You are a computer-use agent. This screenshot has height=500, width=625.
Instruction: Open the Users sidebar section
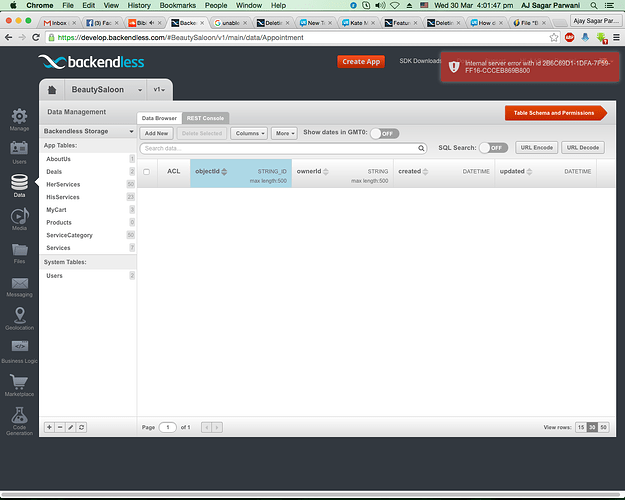pos(19,152)
